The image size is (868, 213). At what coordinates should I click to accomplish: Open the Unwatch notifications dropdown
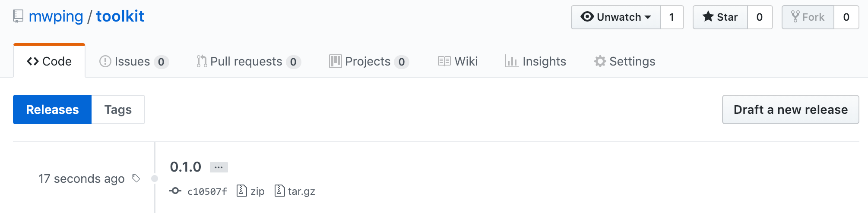(616, 17)
